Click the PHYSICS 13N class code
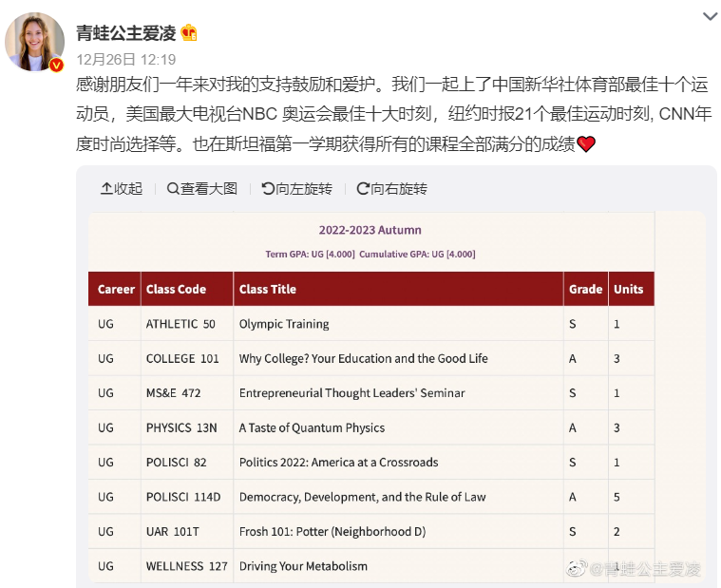This screenshot has height=588, width=721. point(181,428)
